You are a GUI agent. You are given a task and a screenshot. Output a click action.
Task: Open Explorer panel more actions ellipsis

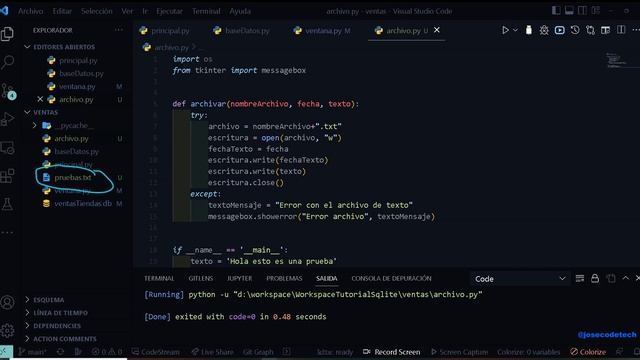[119, 30]
